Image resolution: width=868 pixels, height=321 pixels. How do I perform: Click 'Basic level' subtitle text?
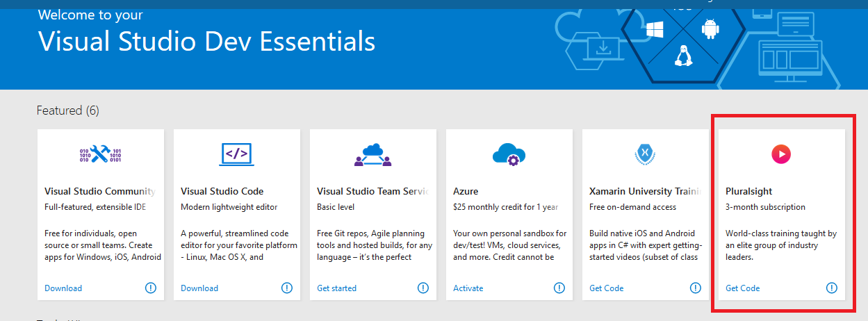pyautogui.click(x=336, y=207)
